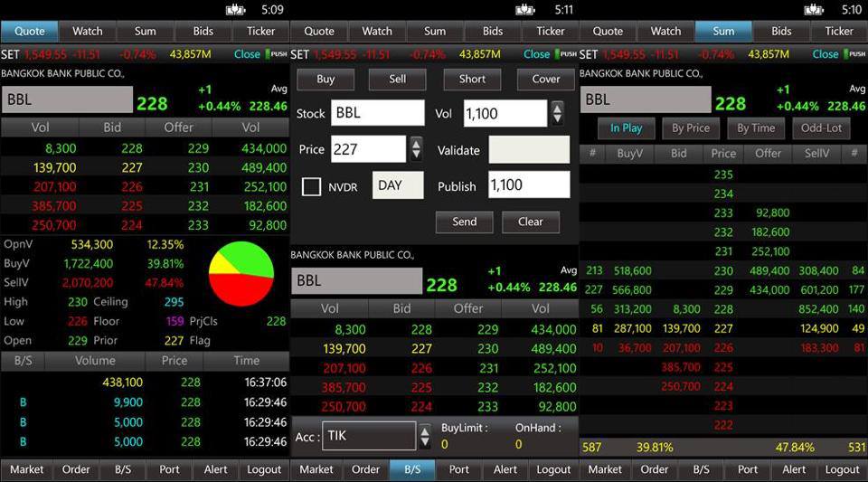Adjust price with the Price stepper arrows
Viewport: 868px width, 482px height.
point(416,149)
